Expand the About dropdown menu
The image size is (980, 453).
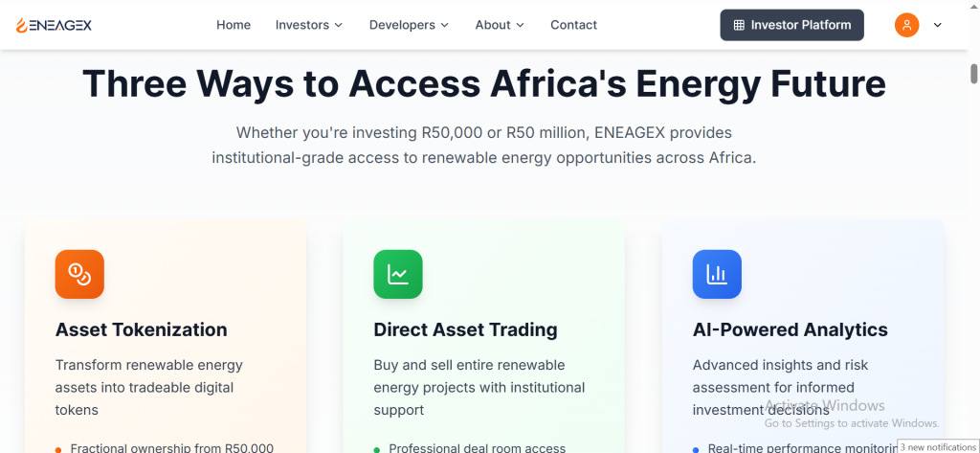[500, 25]
